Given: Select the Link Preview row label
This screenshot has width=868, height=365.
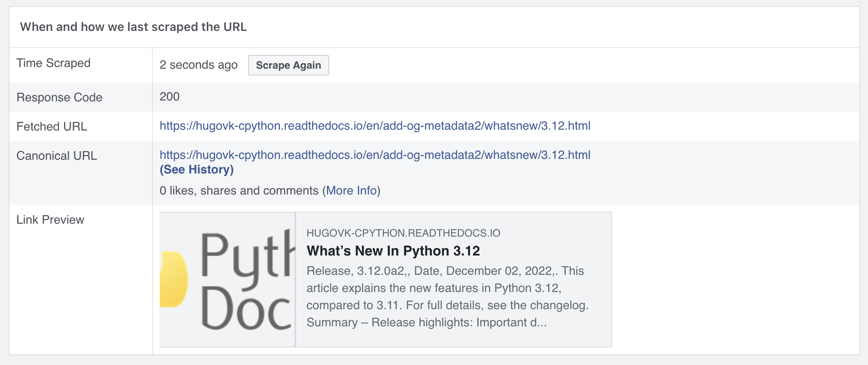Looking at the screenshot, I should pos(50,220).
